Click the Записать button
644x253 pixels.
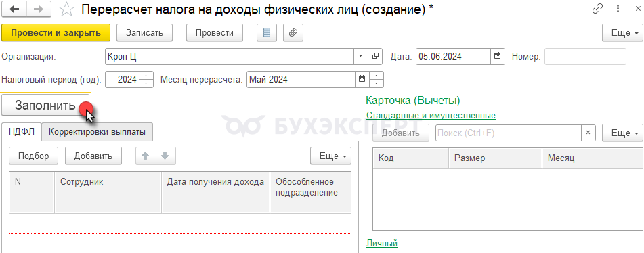pos(144,32)
